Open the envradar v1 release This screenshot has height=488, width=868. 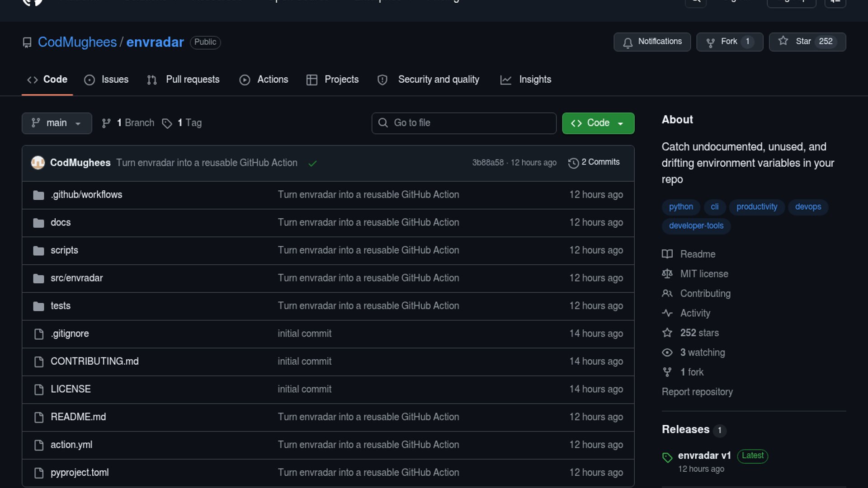[704, 455]
